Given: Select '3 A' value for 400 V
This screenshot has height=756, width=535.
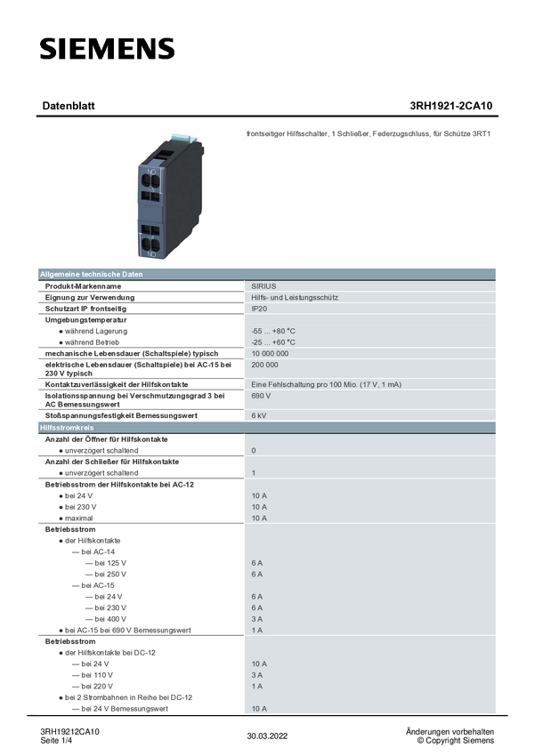Looking at the screenshot, I should point(256,619).
